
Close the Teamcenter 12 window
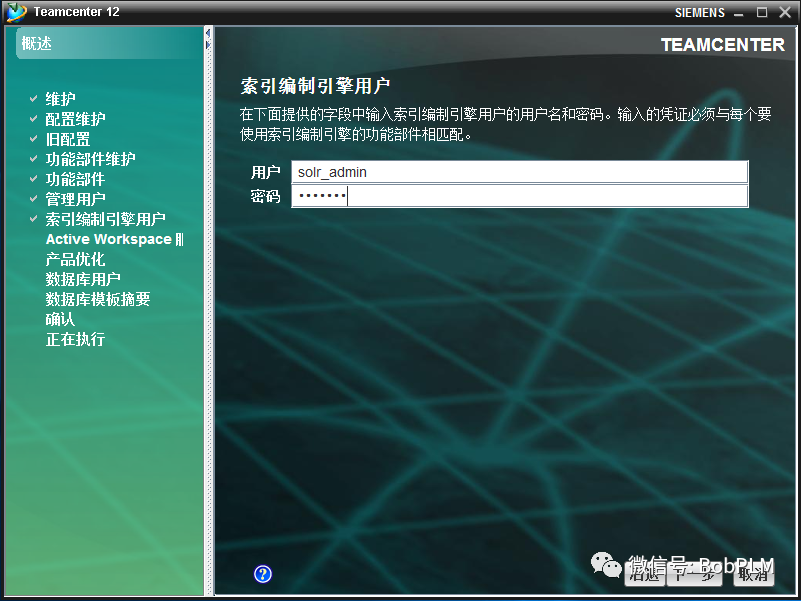[785, 12]
